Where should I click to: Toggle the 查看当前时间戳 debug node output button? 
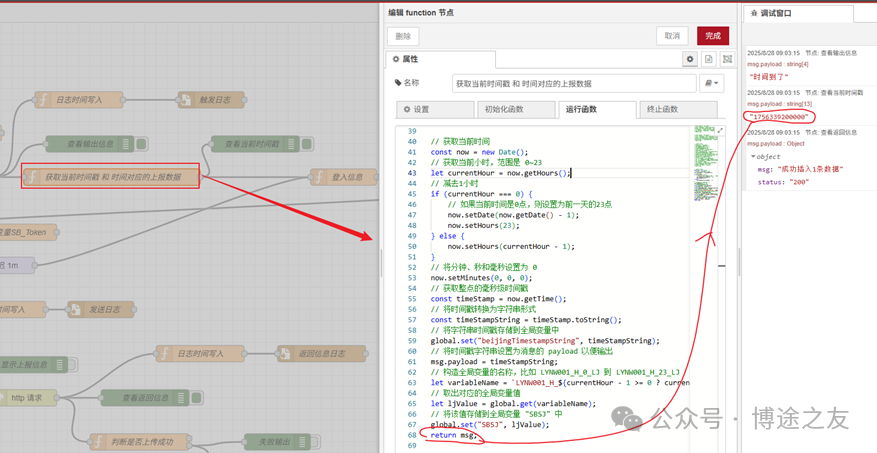pos(307,144)
